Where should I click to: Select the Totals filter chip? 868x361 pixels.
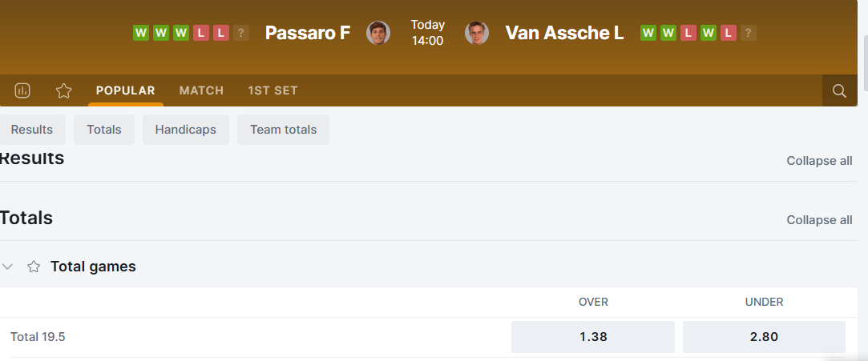pyautogui.click(x=104, y=130)
